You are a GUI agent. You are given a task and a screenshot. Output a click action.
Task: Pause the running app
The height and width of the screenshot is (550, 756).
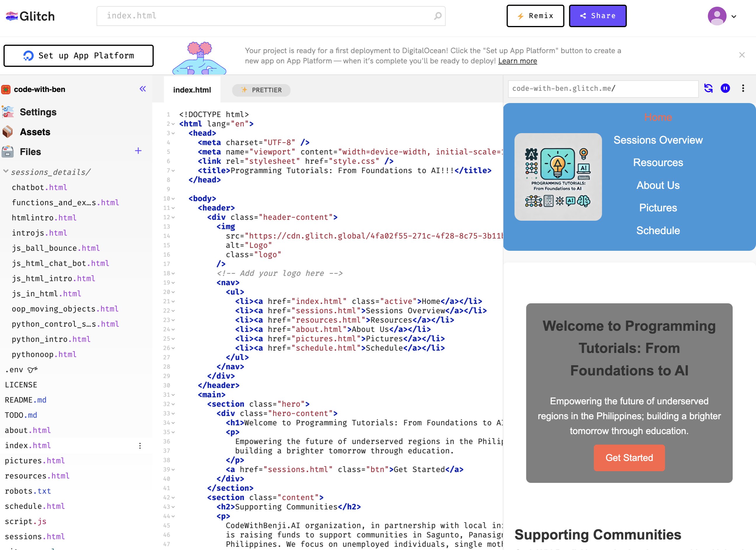click(x=726, y=88)
